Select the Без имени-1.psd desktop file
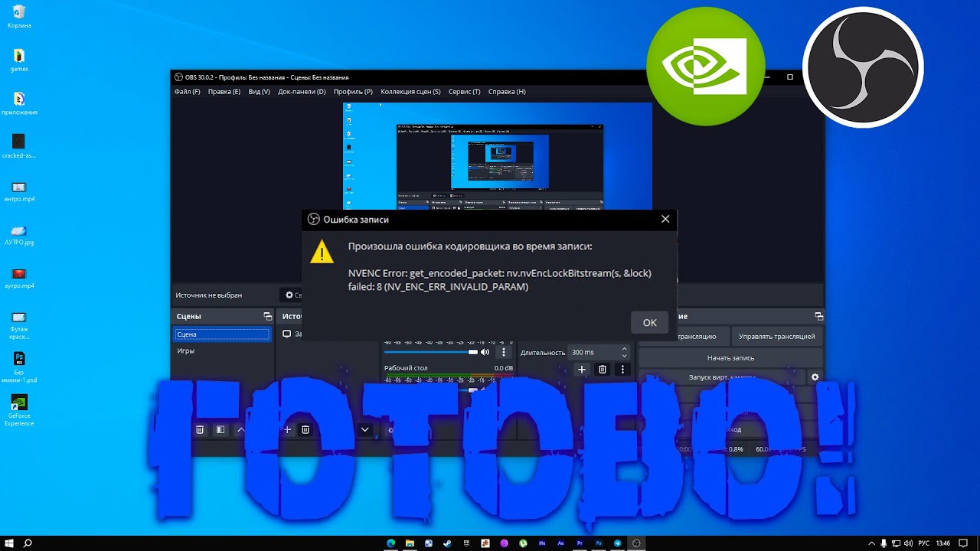Image resolution: width=980 pixels, height=551 pixels. 19,367
